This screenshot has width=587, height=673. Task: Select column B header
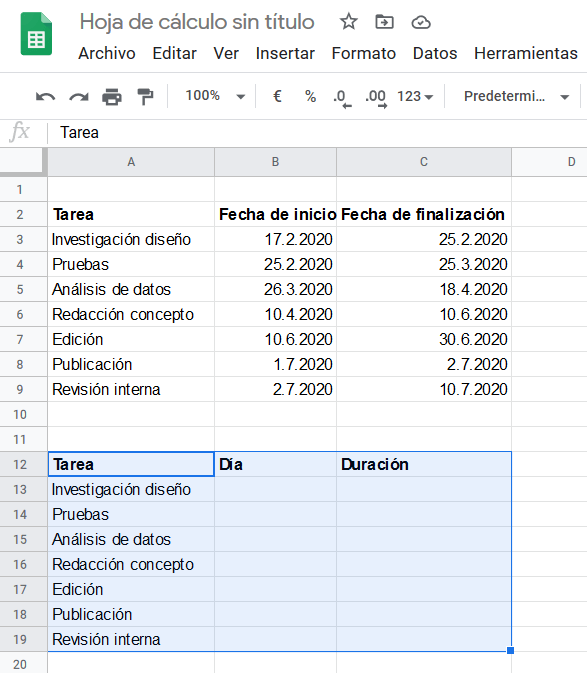275,162
